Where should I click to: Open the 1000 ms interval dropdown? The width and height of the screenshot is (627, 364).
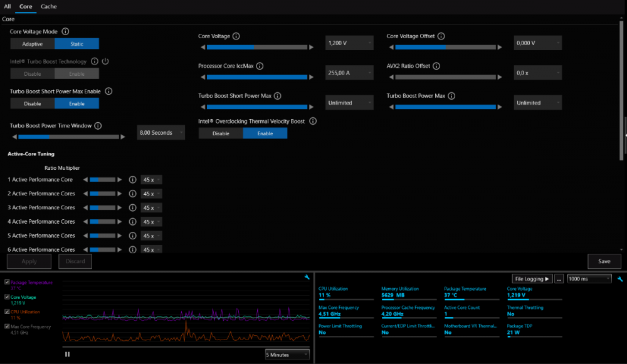point(589,279)
